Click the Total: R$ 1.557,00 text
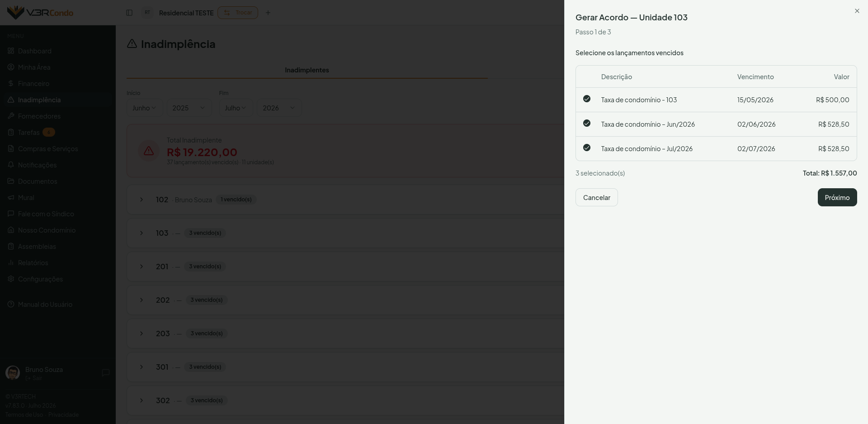Image resolution: width=868 pixels, height=424 pixels. [x=830, y=173]
